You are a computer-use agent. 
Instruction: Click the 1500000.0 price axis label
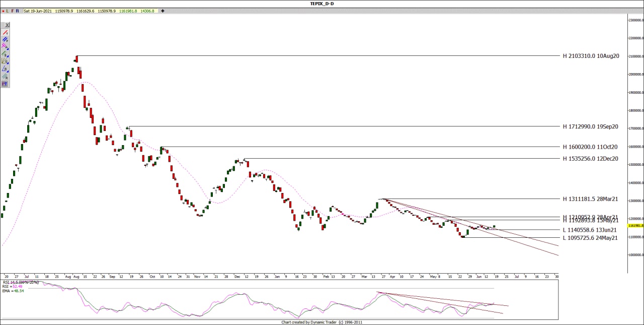pos(636,165)
